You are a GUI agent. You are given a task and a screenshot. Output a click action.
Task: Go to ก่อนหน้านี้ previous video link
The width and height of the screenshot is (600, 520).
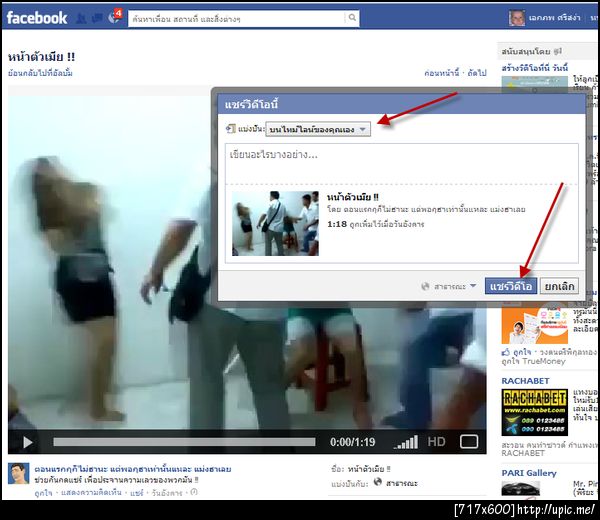(x=441, y=73)
